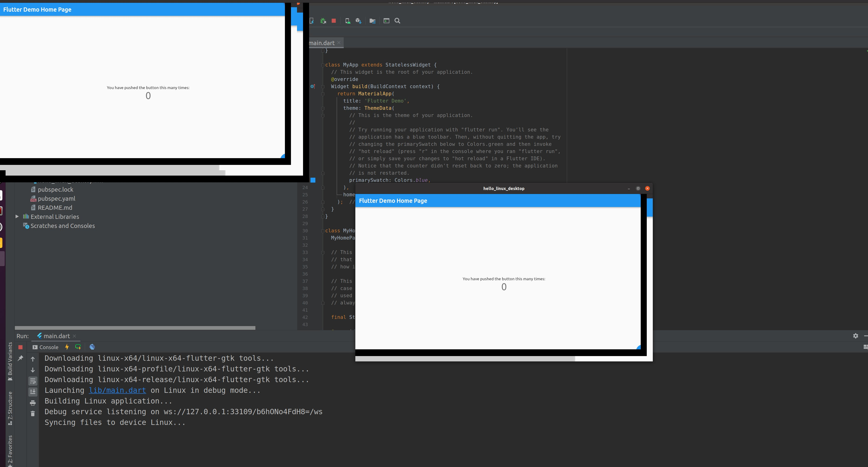Stop the running app with red square icon

pos(333,21)
